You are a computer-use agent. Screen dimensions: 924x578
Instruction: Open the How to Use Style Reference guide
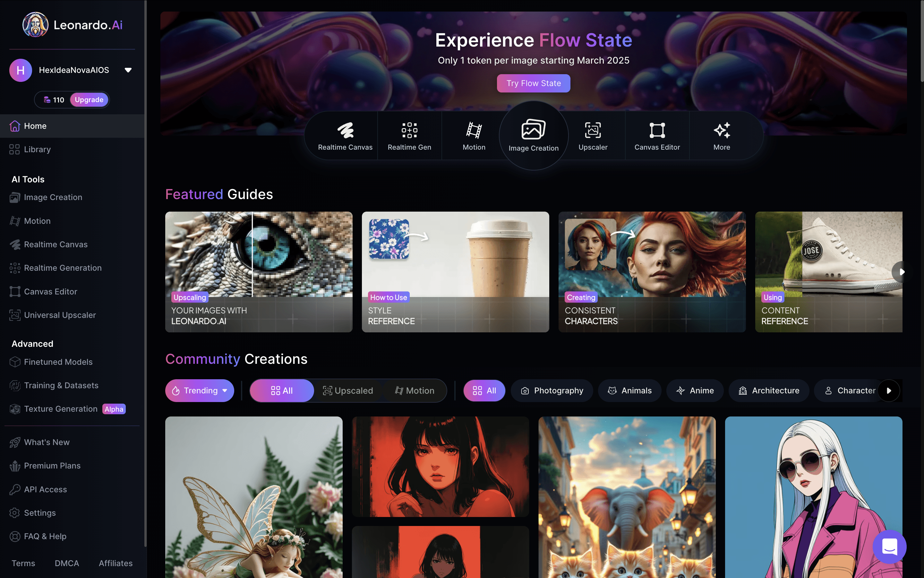(456, 272)
